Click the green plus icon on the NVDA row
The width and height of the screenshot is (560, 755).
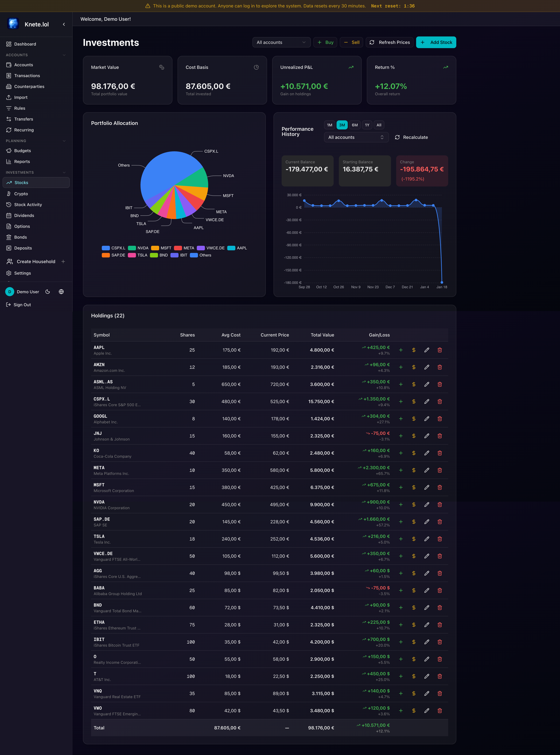point(401,505)
